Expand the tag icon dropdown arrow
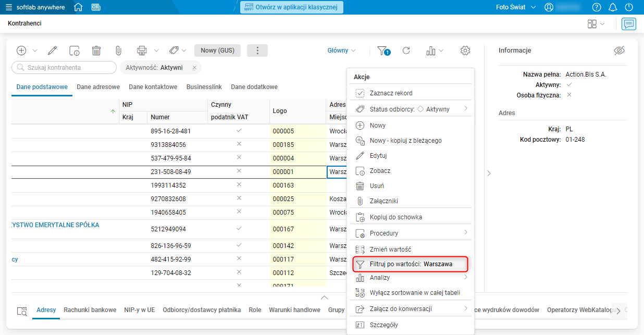This screenshot has height=335, width=644. (184, 51)
